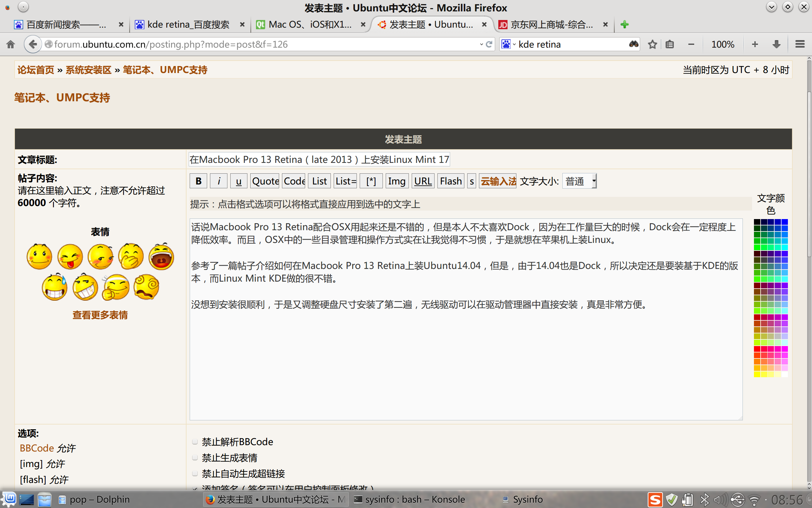This screenshot has height=508, width=812.
Task: Insert the tongue-out wink emoticon
Action: (x=70, y=256)
